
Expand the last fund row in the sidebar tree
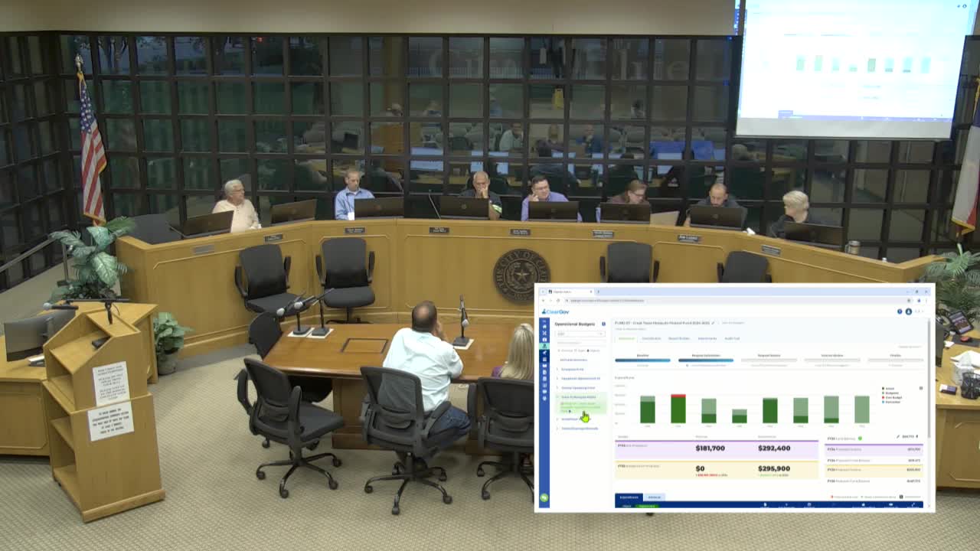coord(557,429)
